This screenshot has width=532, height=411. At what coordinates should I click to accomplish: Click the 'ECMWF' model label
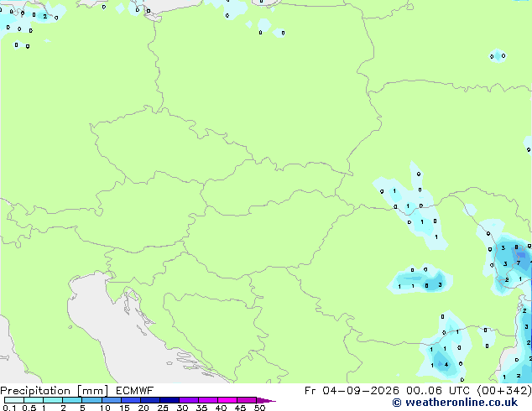[x=135, y=391]
